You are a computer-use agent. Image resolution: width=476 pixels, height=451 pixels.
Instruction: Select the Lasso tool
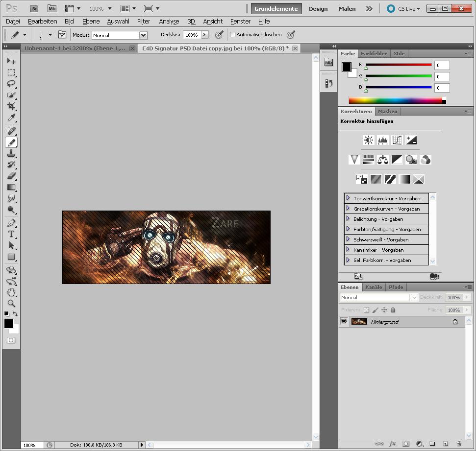coord(11,84)
